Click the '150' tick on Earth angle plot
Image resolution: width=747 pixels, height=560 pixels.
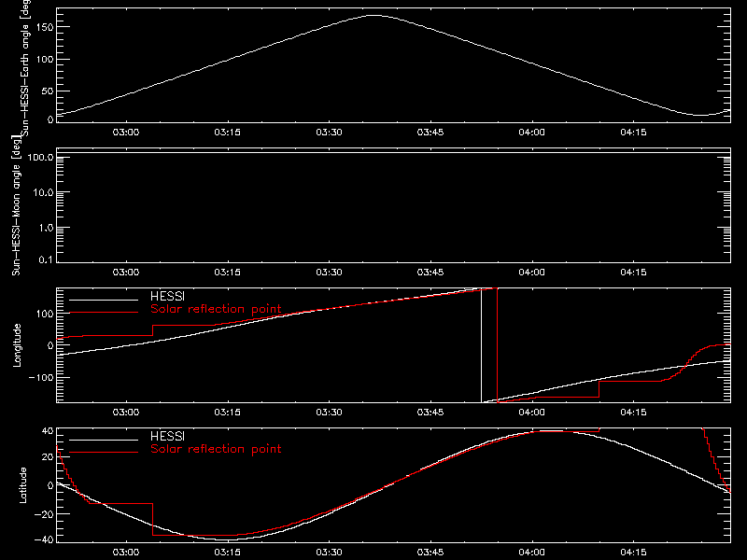tap(45, 28)
